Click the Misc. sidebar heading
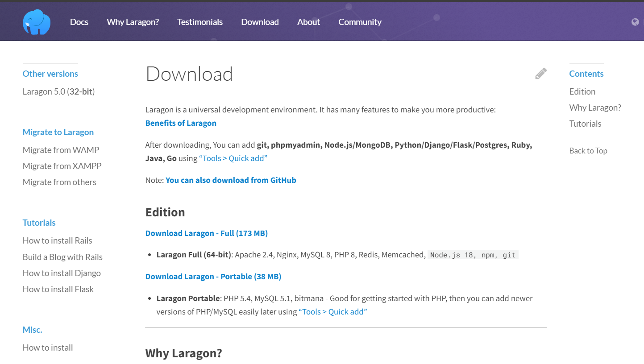The image size is (644, 364). [x=33, y=330]
